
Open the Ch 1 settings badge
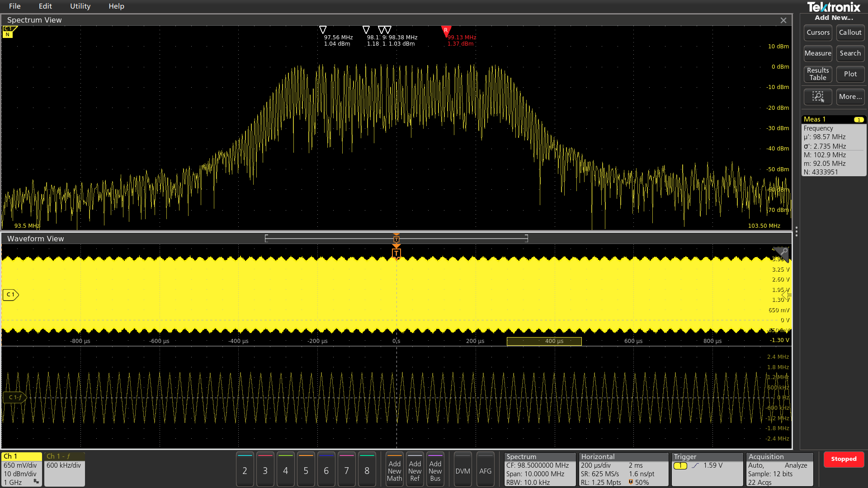pos(22,469)
